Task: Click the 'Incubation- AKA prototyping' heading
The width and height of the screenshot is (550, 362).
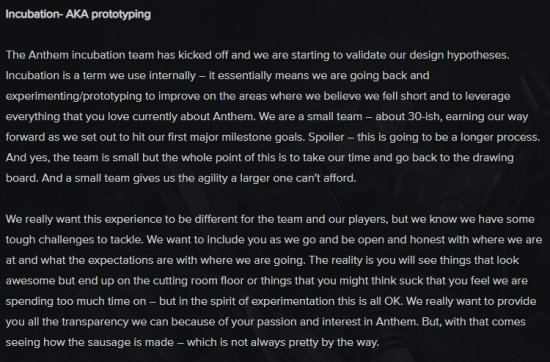Action: [78, 14]
